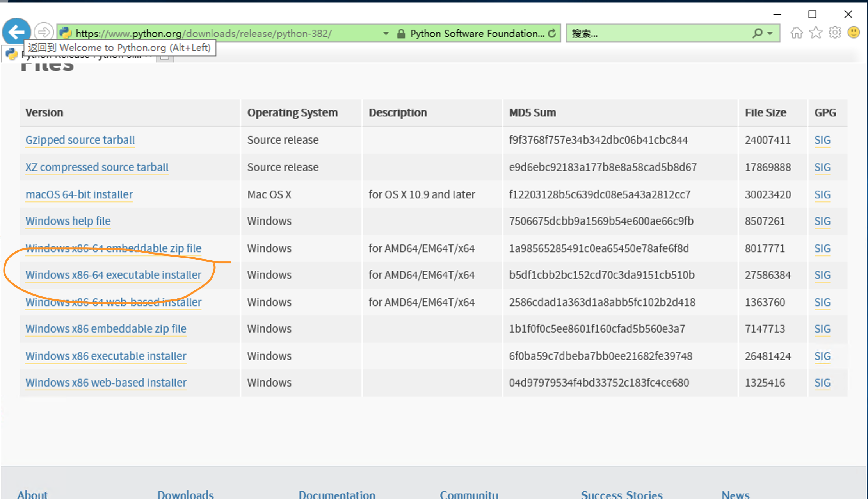Image resolution: width=868 pixels, height=499 pixels.
Task: Click the padlock security icon
Action: pyautogui.click(x=401, y=34)
